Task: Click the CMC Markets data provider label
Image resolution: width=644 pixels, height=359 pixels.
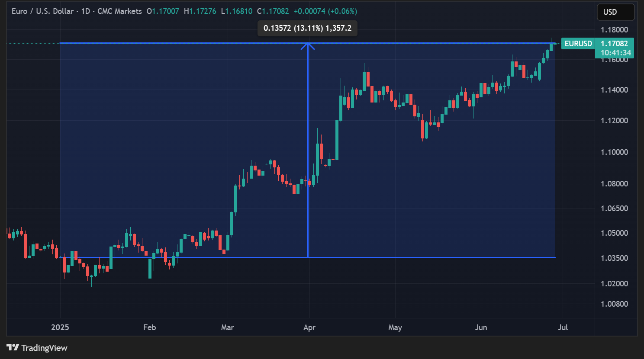Action: click(120, 11)
